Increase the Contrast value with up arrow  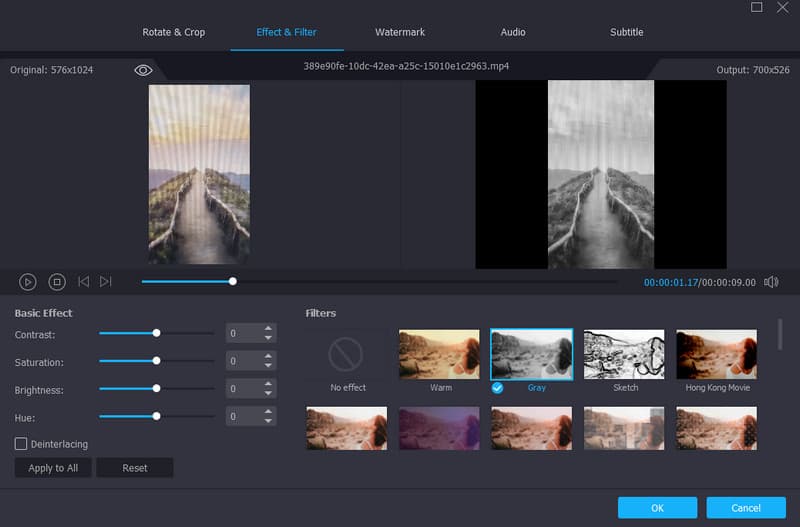pyautogui.click(x=268, y=329)
